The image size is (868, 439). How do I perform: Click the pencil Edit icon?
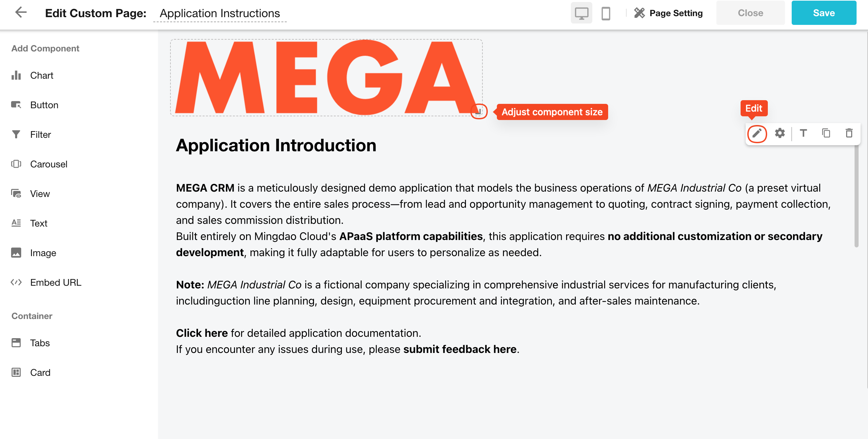coord(757,133)
